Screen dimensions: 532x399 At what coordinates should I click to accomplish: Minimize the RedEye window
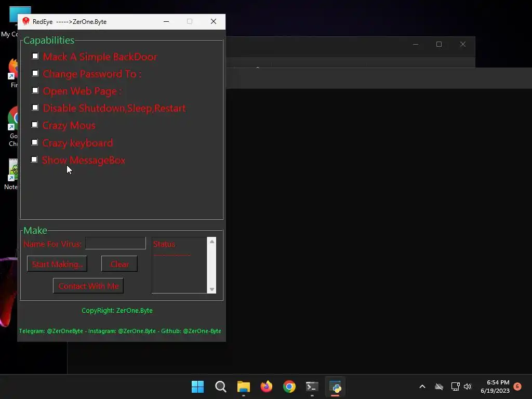(x=166, y=21)
